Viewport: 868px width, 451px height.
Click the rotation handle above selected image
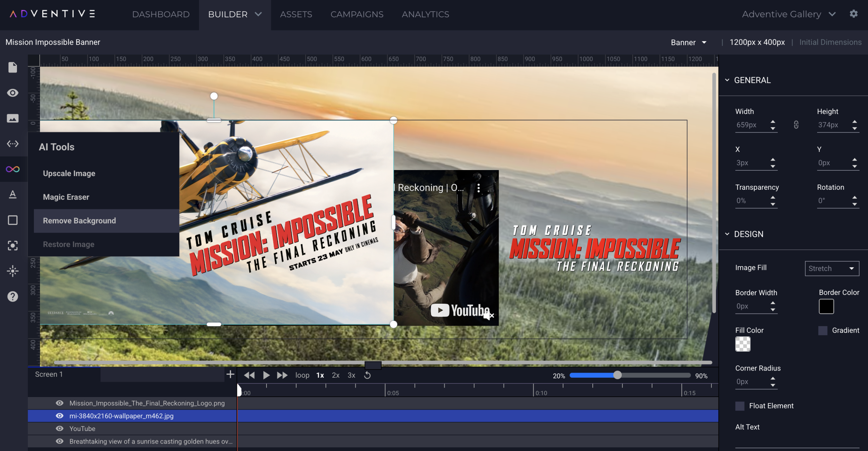[214, 96]
